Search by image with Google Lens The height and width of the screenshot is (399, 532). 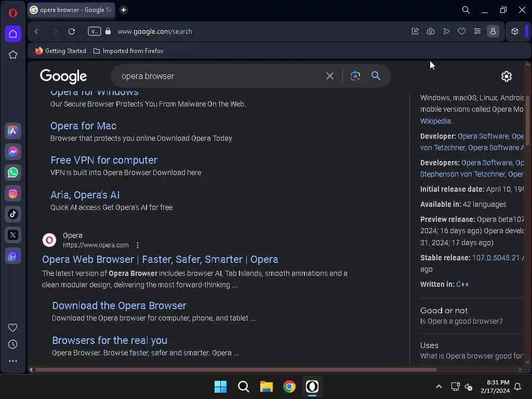click(x=355, y=76)
